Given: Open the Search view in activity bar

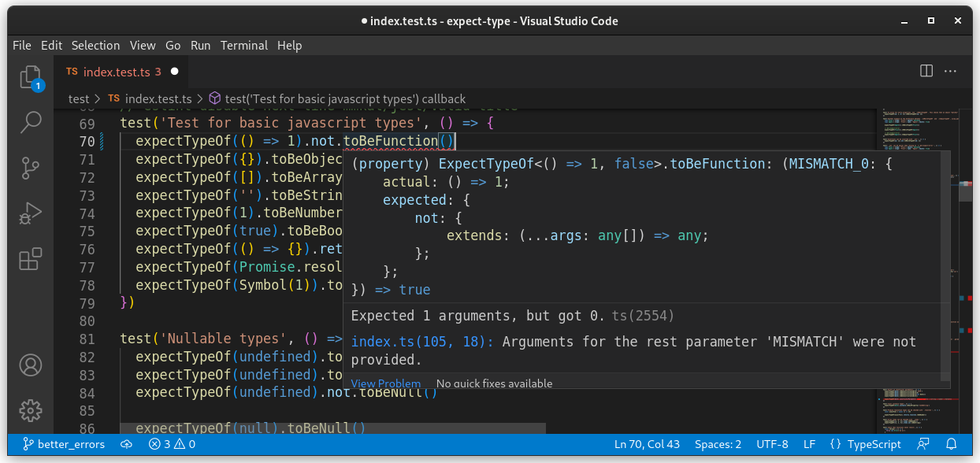Looking at the screenshot, I should click(x=30, y=122).
